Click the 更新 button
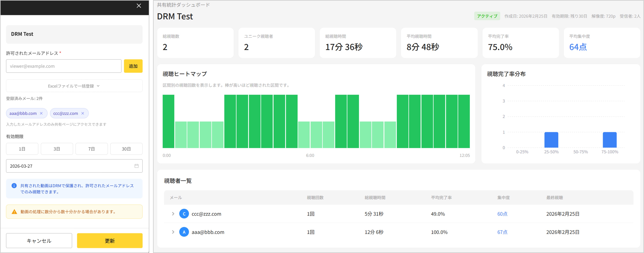The width and height of the screenshot is (644, 253). pyautogui.click(x=110, y=241)
